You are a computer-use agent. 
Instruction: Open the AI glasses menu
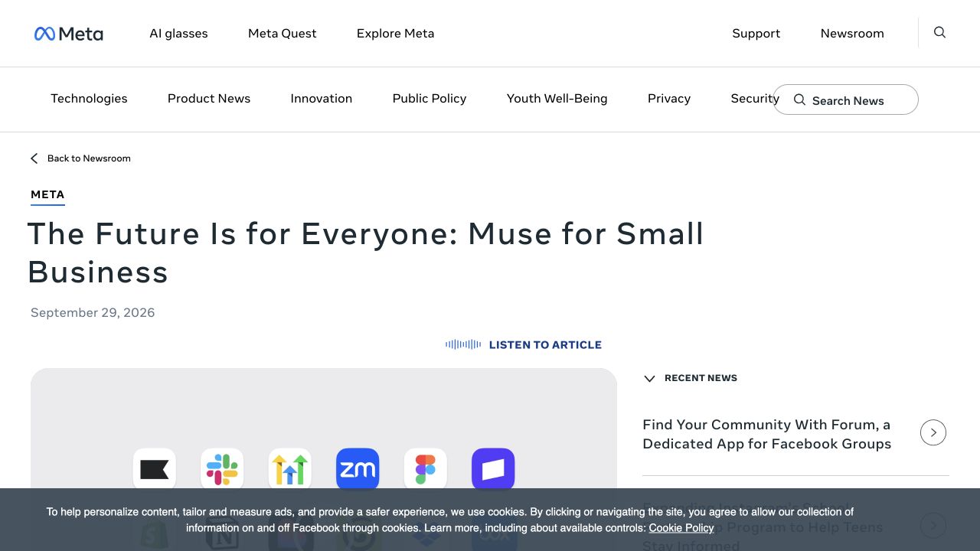click(178, 34)
